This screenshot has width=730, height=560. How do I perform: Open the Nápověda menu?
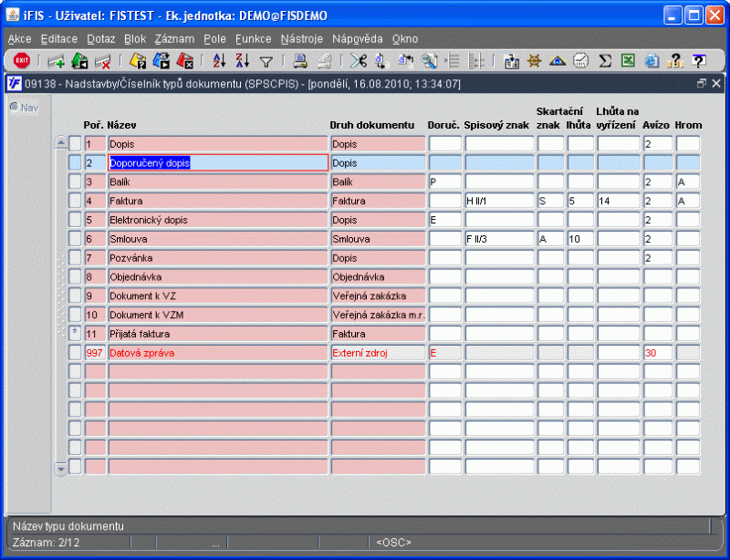pyautogui.click(x=358, y=39)
